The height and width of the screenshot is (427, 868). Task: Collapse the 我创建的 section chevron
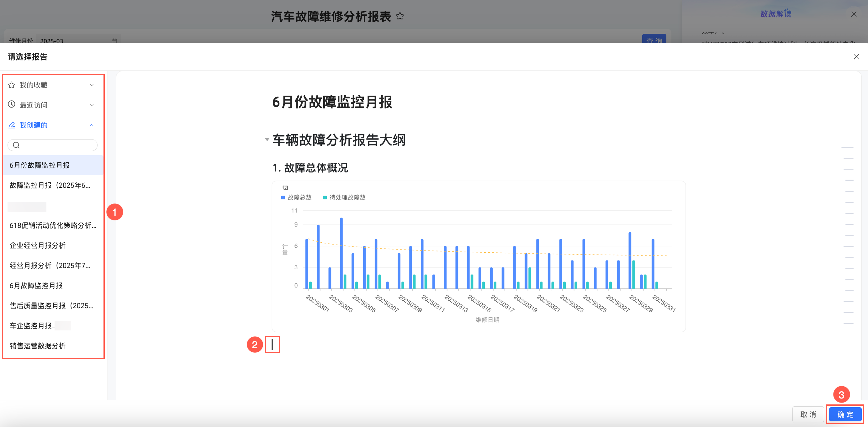point(92,125)
